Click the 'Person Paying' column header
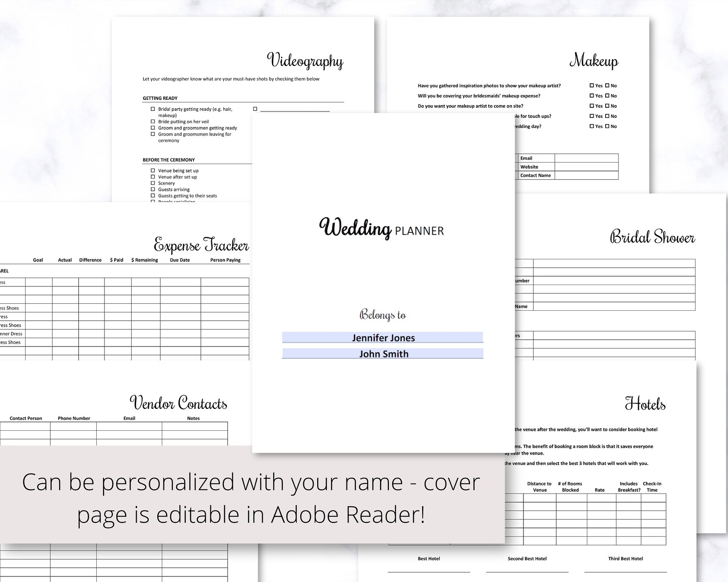 pos(226,260)
